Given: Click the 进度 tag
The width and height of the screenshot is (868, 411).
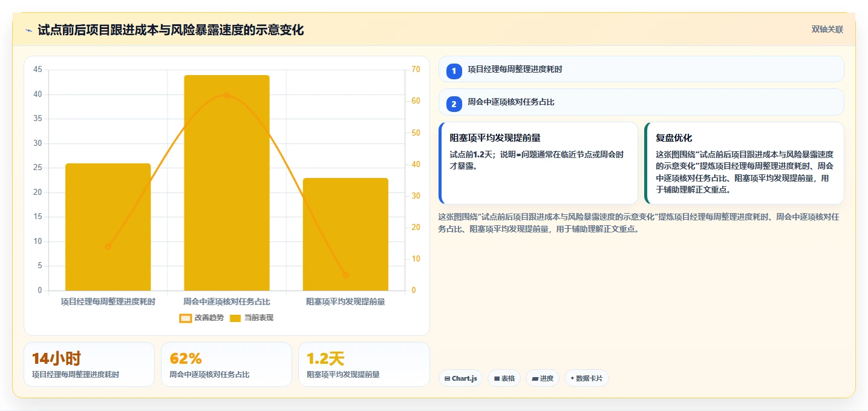Looking at the screenshot, I should coord(543,378).
